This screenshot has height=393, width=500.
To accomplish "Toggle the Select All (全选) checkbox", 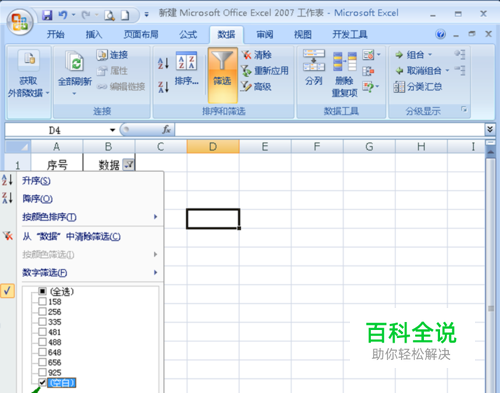I will 42,292.
